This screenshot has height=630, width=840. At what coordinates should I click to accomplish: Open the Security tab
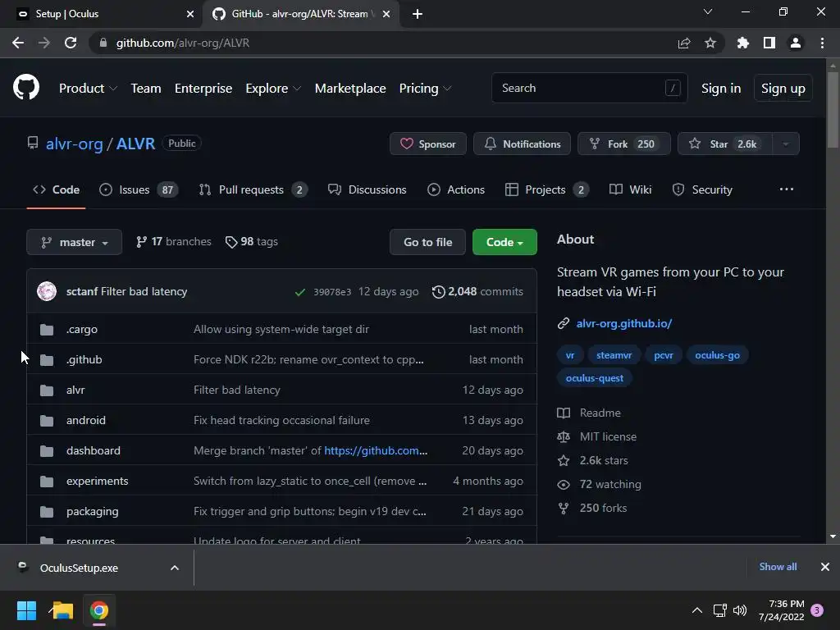[702, 189]
